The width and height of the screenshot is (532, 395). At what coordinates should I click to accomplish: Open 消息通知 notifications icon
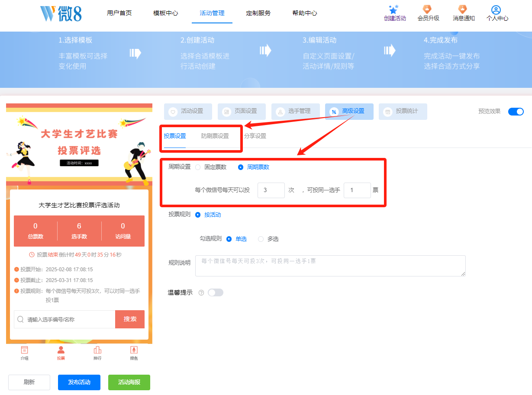coord(463,10)
